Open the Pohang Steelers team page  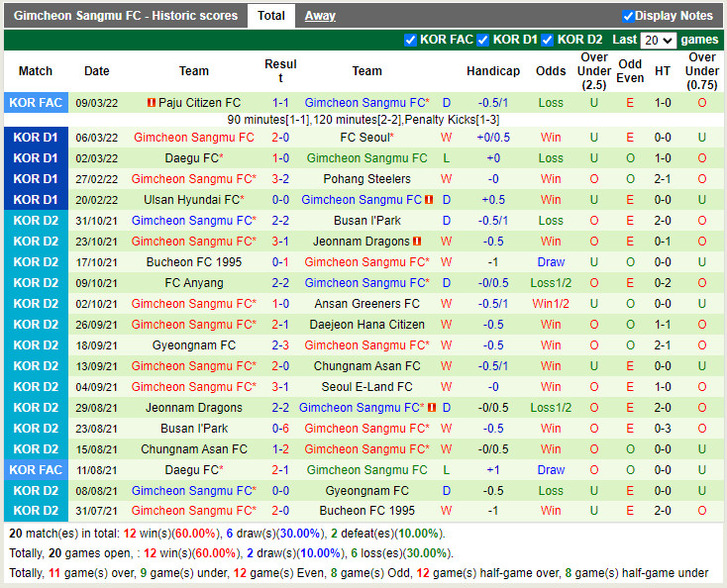click(366, 179)
